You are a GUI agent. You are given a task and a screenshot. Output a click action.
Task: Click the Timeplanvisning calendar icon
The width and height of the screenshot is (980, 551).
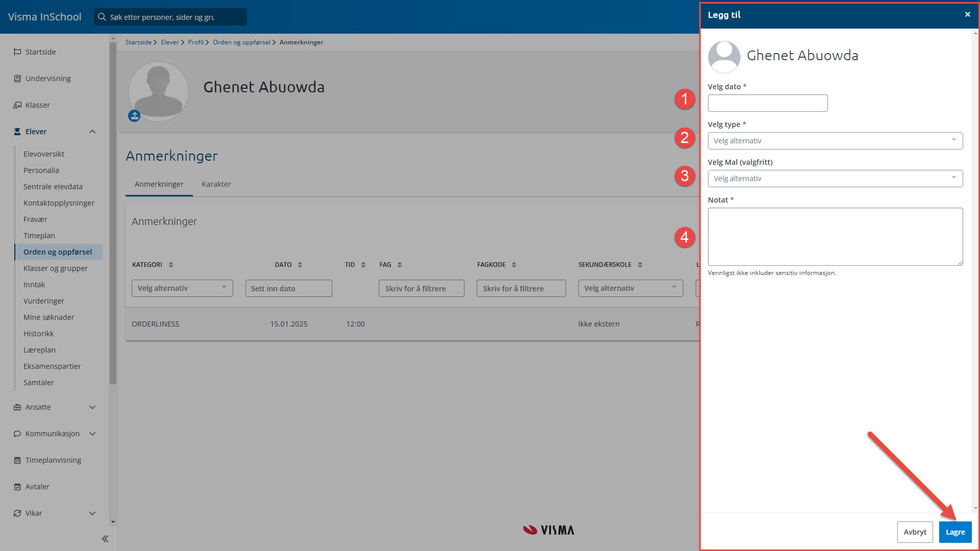pos(17,460)
